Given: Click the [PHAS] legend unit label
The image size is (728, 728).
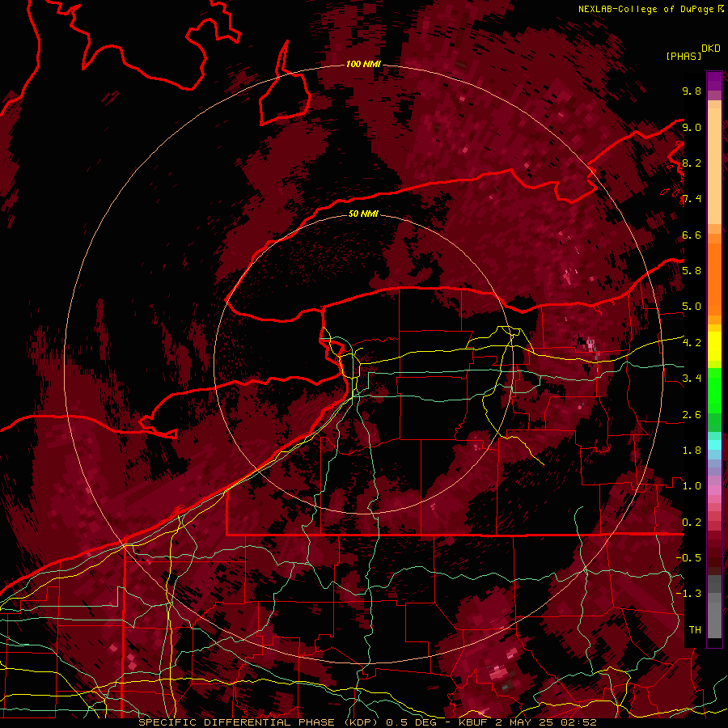Looking at the screenshot, I should [x=684, y=57].
